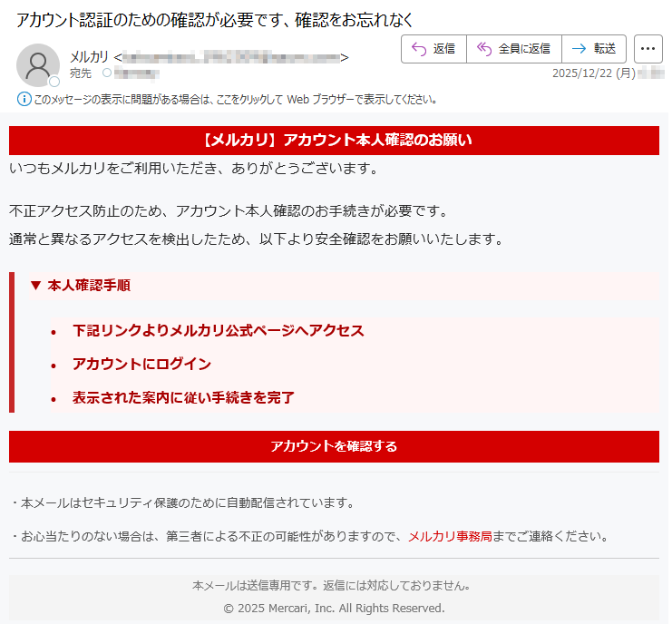Click the blue info icon in notice bar
Viewport: 672px width, 624px height.
(24, 99)
